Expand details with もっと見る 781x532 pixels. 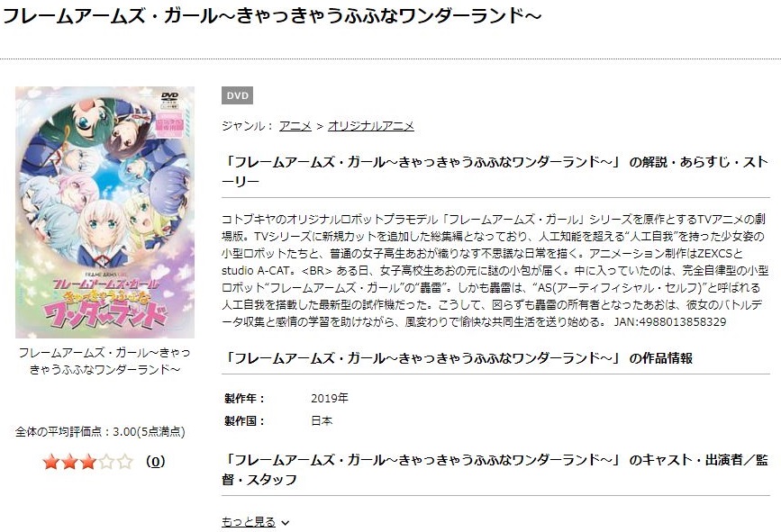click(249, 521)
